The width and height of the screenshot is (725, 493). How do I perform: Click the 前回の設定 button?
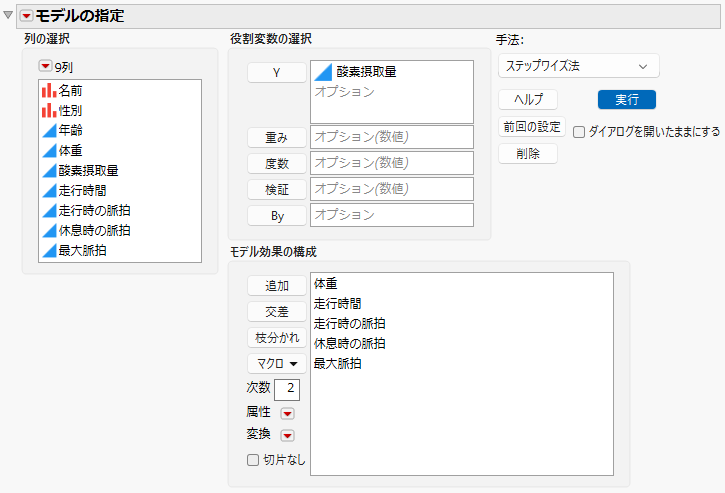[x=532, y=126]
